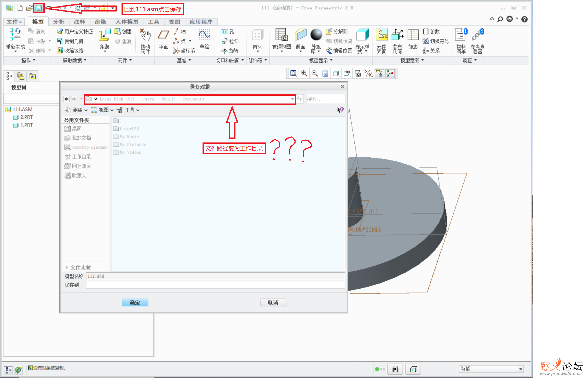Select the GstarCAD folder in file list
Image resolution: width=588 pixels, height=378 pixels.
(126, 129)
